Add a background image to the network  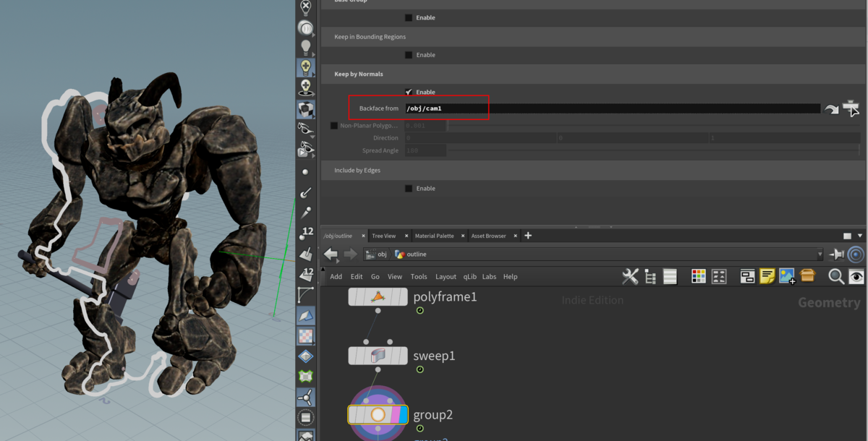[x=787, y=276]
